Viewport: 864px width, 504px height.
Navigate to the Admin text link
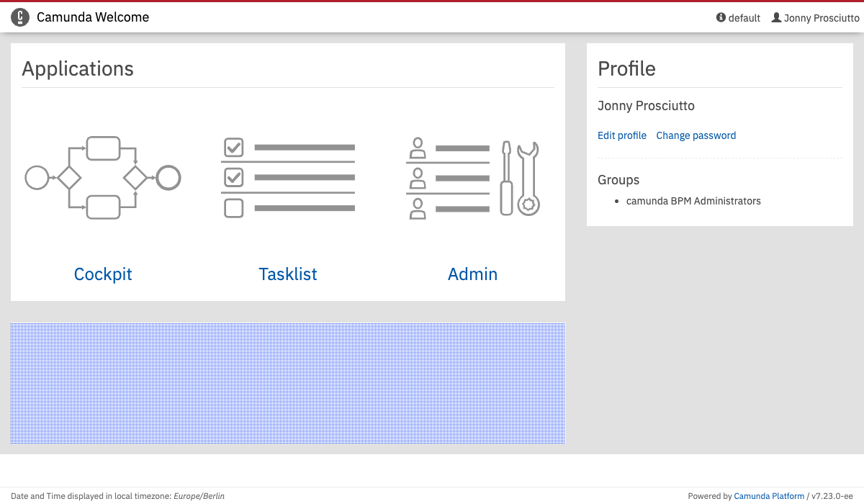pyautogui.click(x=472, y=274)
